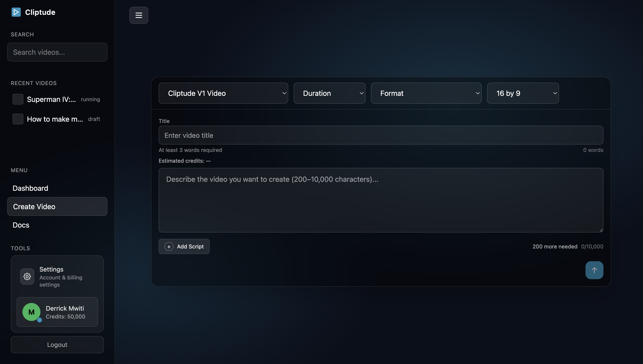Click the Add Script button
643x364 pixels.
184,246
